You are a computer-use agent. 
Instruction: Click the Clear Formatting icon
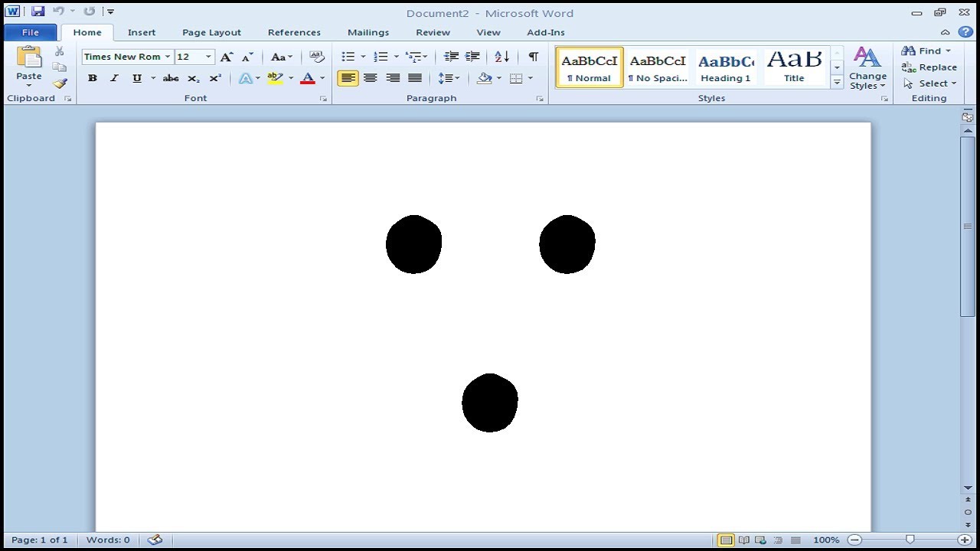coord(317,57)
